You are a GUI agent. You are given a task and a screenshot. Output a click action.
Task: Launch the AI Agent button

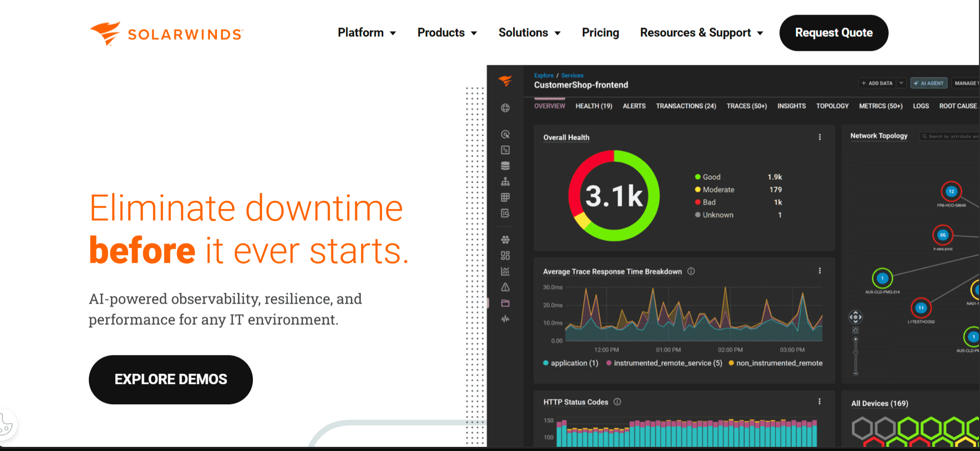pos(929,83)
